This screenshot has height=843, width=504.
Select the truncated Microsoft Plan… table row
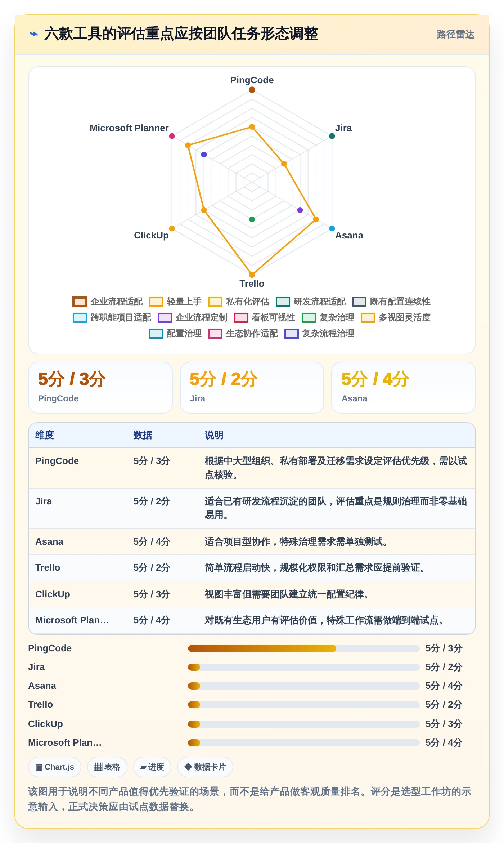pos(252,620)
